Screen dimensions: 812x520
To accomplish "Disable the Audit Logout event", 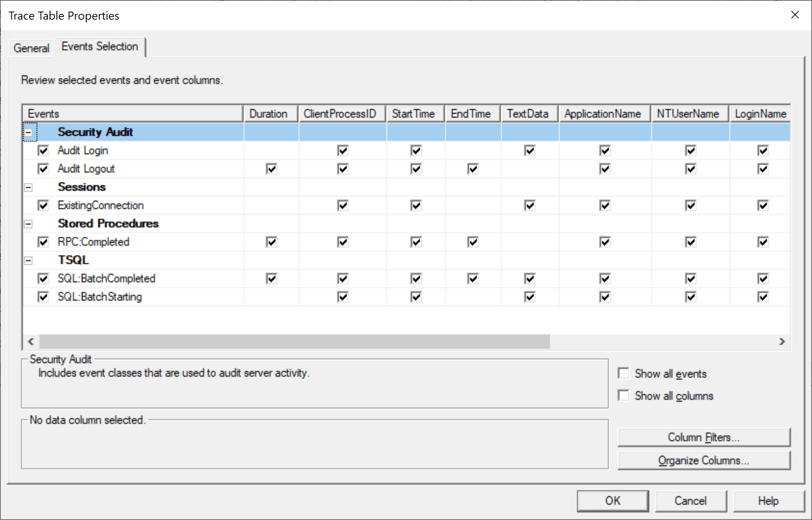I will (43, 168).
